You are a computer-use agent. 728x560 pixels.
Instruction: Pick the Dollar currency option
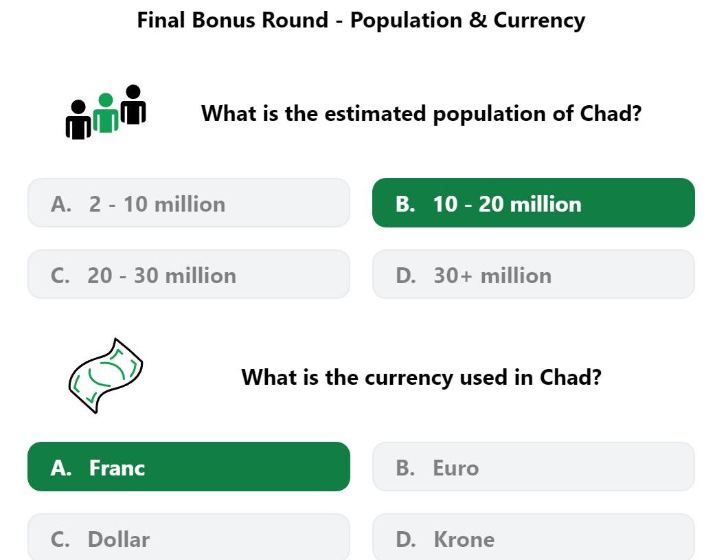pyautogui.click(x=189, y=537)
